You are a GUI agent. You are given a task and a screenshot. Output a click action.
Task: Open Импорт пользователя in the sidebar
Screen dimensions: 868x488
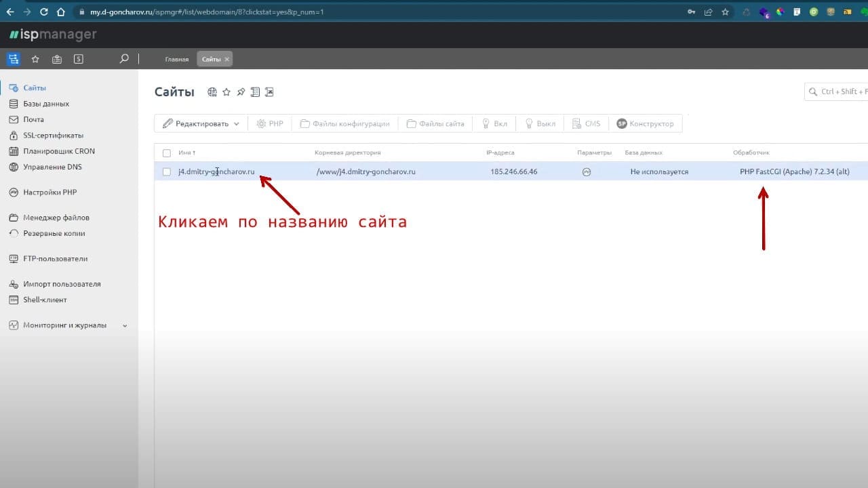click(x=62, y=284)
